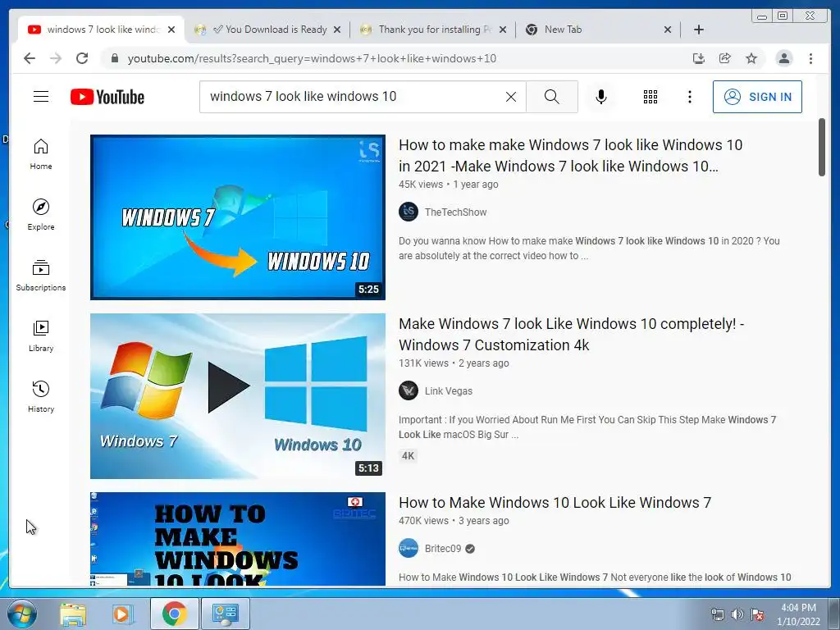840x630 pixels.
Task: Start voice search with the microphone
Action: [x=601, y=97]
